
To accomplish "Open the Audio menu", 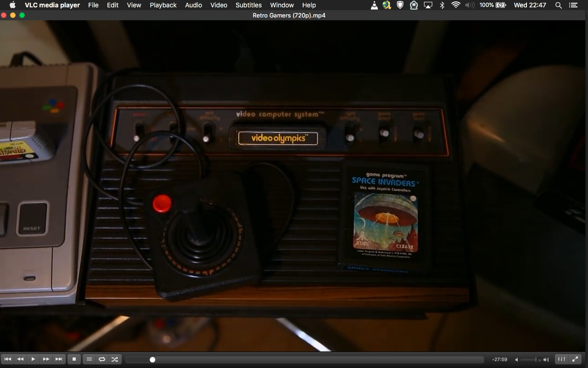I will click(x=193, y=5).
